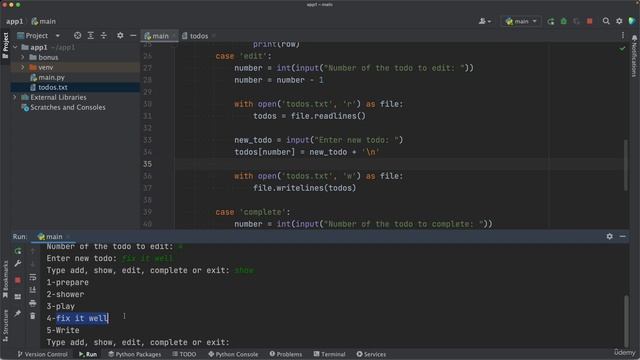The image size is (640, 360).
Task: Expand External Libraries node
Action: [15, 97]
